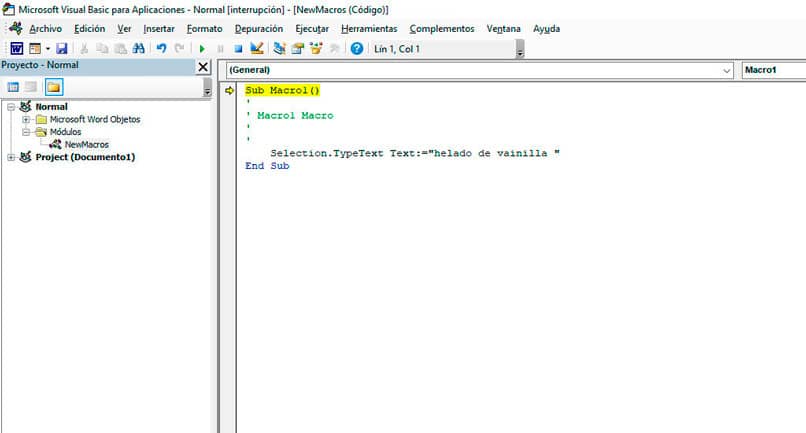This screenshot has height=433, width=806.
Task: Open the Formato menu
Action: click(x=205, y=29)
